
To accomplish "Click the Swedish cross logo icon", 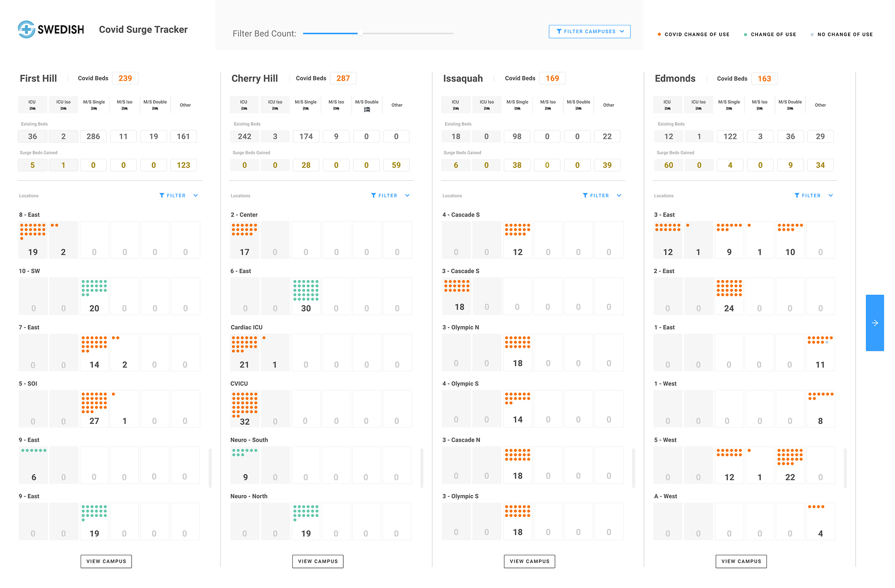I will click(x=26, y=30).
